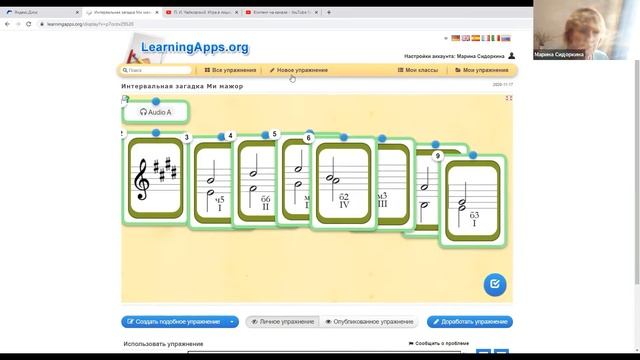Go back in browser history
Screen dimensions: 640x360
pos(7,24)
